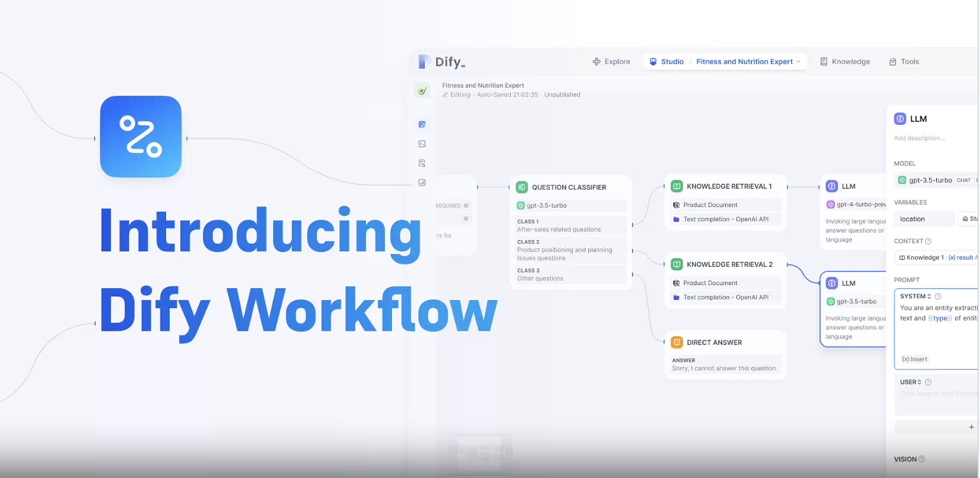The image size is (980, 478).
Task: Open the monitoring chart sidebar icon
Action: pos(422,183)
